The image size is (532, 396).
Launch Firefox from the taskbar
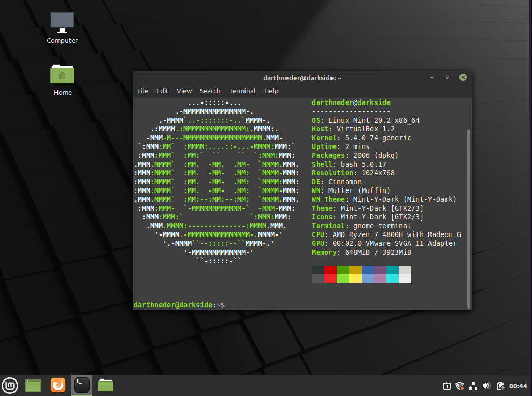coord(57,385)
